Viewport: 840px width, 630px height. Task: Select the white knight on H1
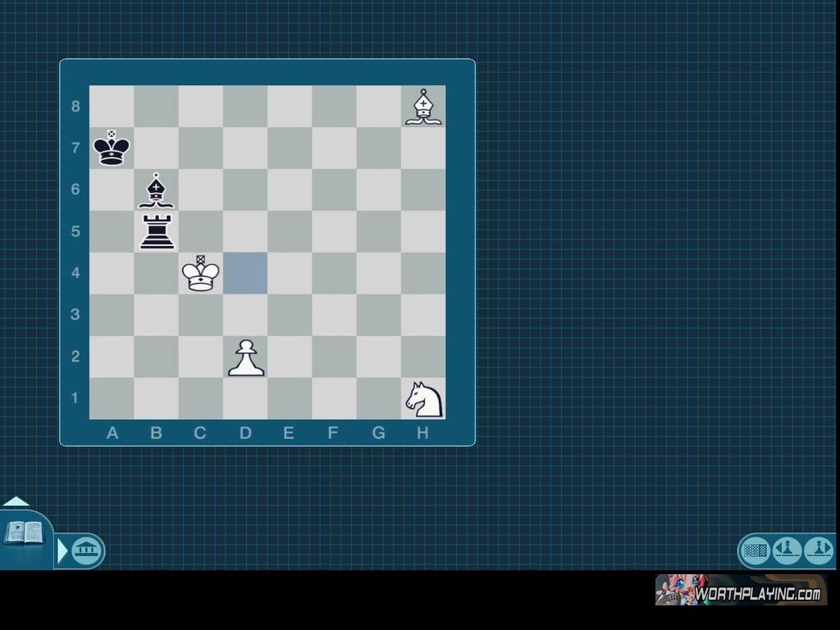coord(423,399)
